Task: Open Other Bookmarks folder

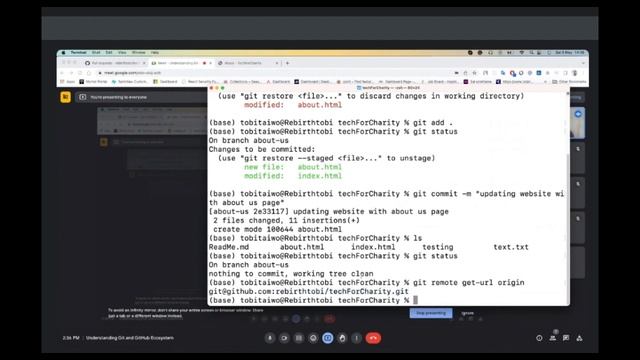Action: [x=569, y=82]
